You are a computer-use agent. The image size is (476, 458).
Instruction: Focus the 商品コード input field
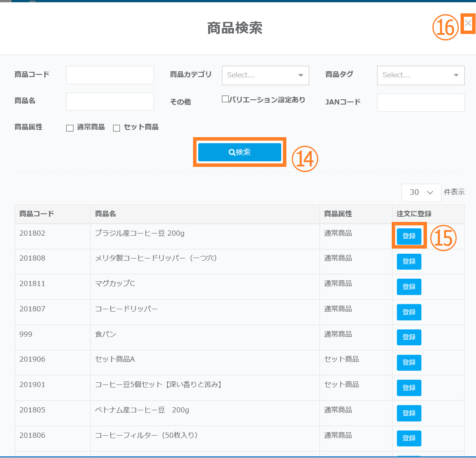pyautogui.click(x=110, y=75)
